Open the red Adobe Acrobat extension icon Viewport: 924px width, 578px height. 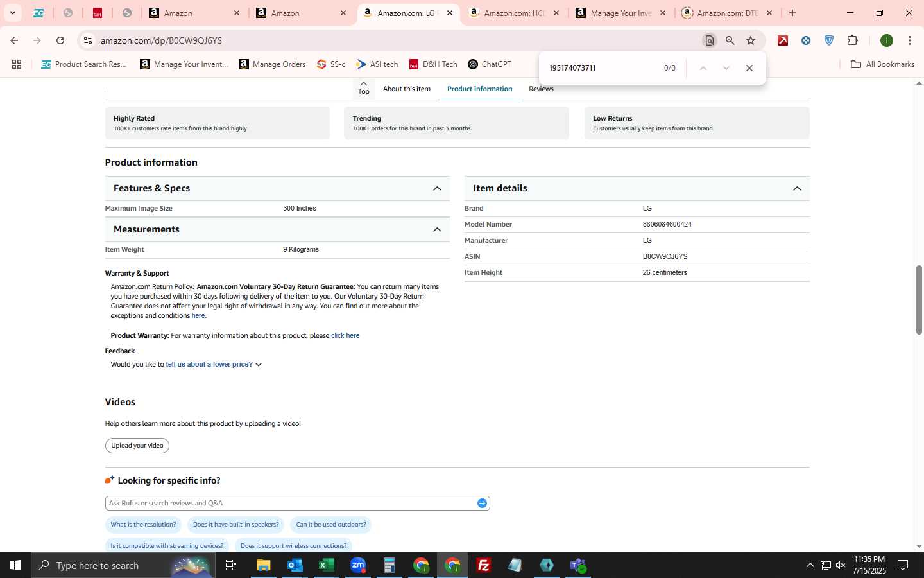point(783,40)
